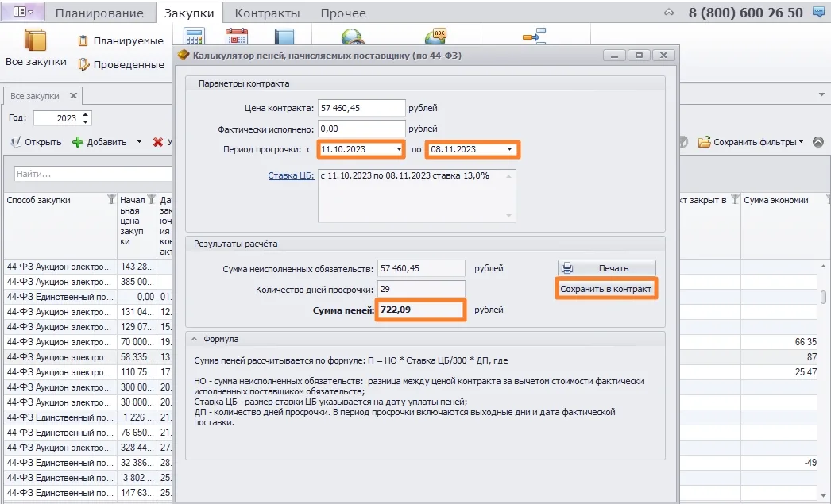The width and height of the screenshot is (831, 504).
Task: Open the Сохранить фильтры dropdown arrow
Action: pyautogui.click(x=801, y=142)
